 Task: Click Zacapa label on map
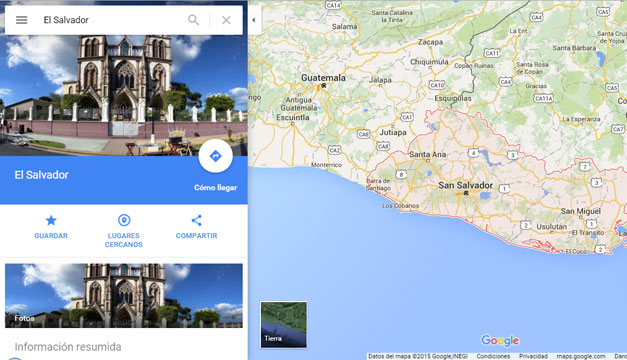[x=430, y=42]
